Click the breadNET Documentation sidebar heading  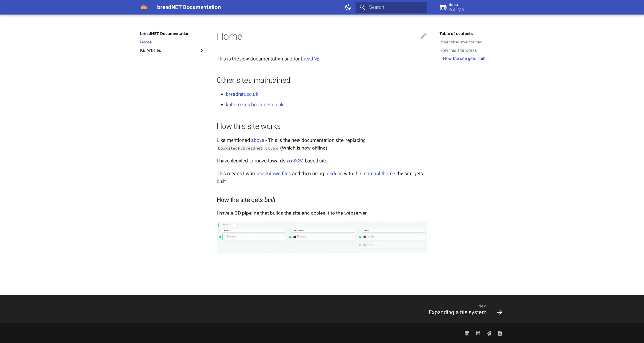click(x=165, y=34)
